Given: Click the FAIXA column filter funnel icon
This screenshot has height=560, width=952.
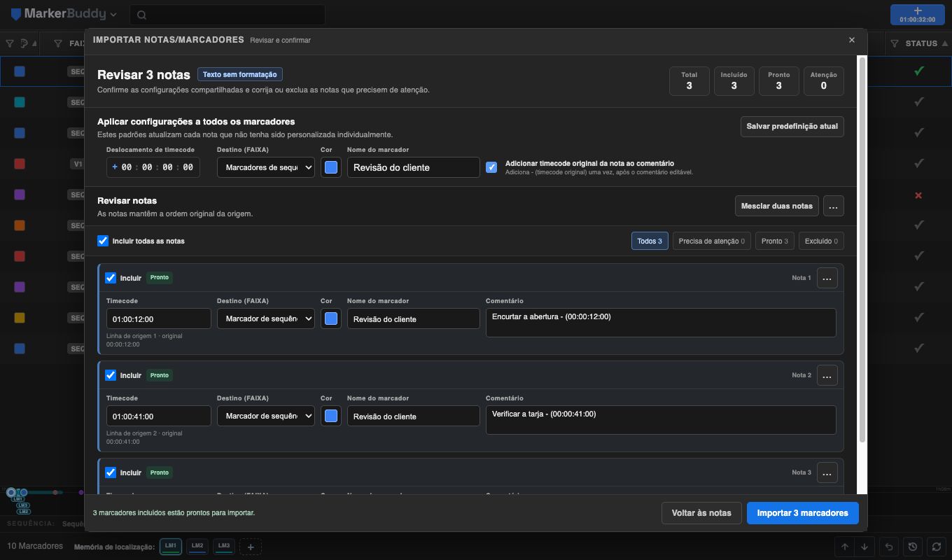Looking at the screenshot, I should point(58,43).
